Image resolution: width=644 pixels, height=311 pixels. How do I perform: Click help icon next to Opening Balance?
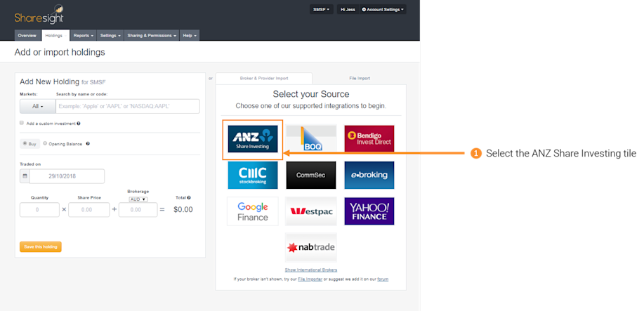tap(88, 144)
